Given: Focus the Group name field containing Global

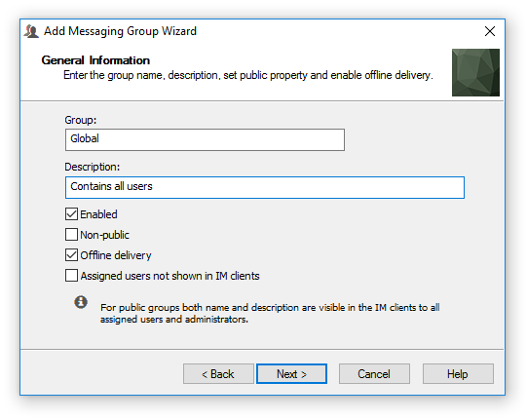Looking at the screenshot, I should (205, 139).
